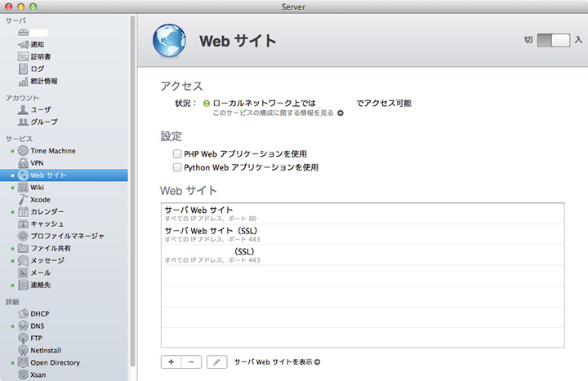Select the Xsan service icon
Screen dimensions: 588x381
tap(23, 374)
